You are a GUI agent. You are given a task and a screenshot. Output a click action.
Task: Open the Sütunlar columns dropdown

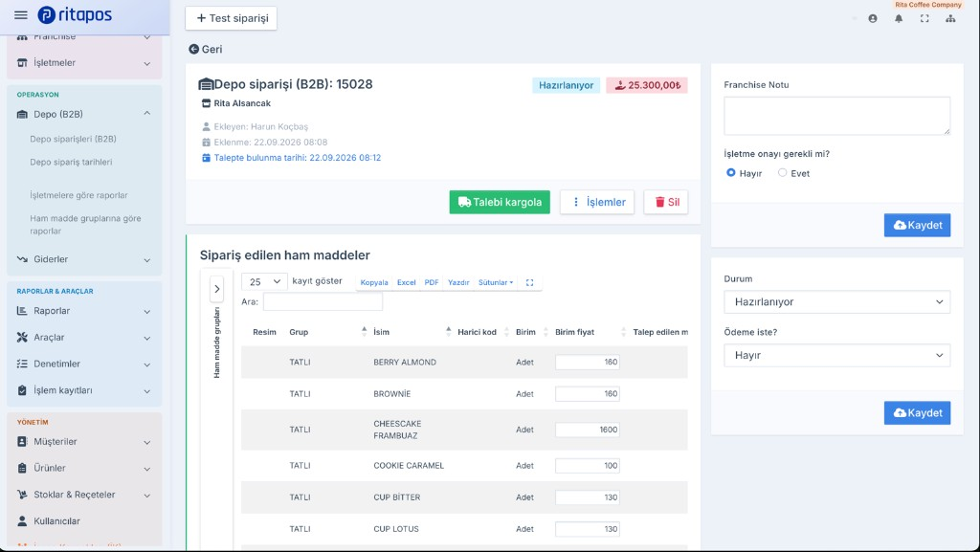(496, 283)
